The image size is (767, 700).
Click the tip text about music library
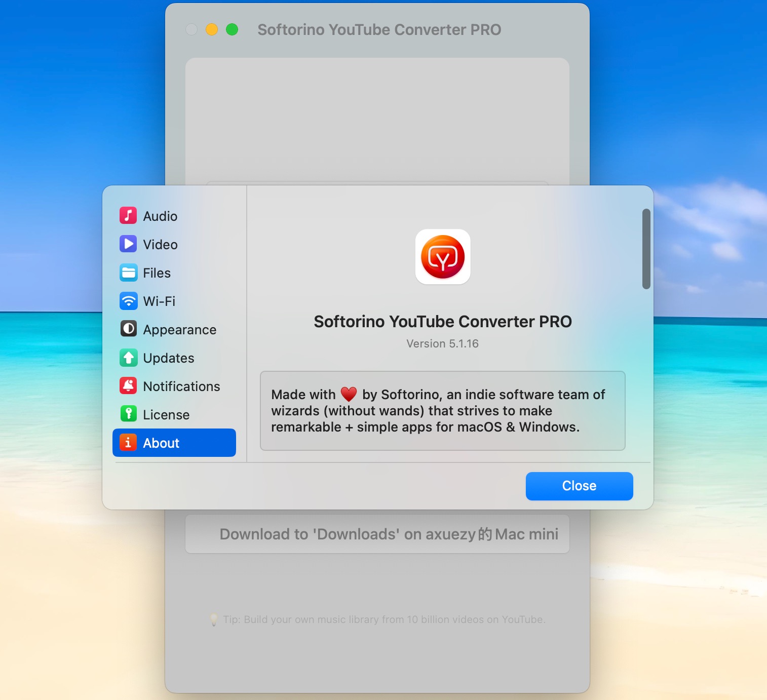click(x=385, y=619)
